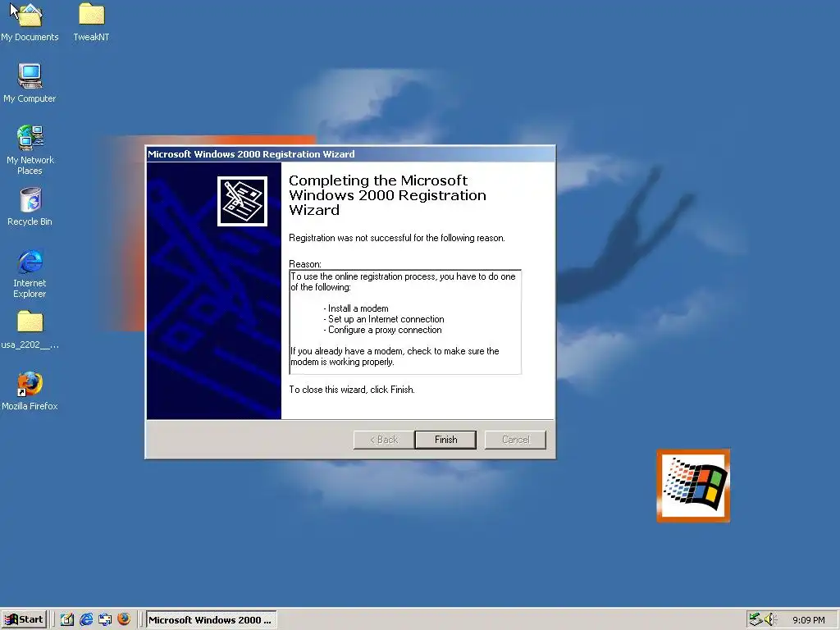Image resolution: width=840 pixels, height=630 pixels.
Task: Launch Outlook Express from Quick Launch
Action: coord(105,619)
